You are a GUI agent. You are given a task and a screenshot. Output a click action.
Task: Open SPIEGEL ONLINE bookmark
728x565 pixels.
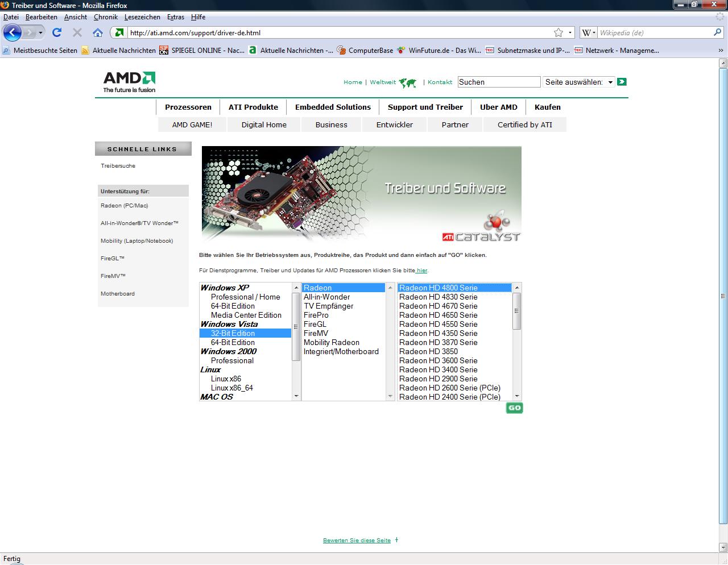pos(202,51)
